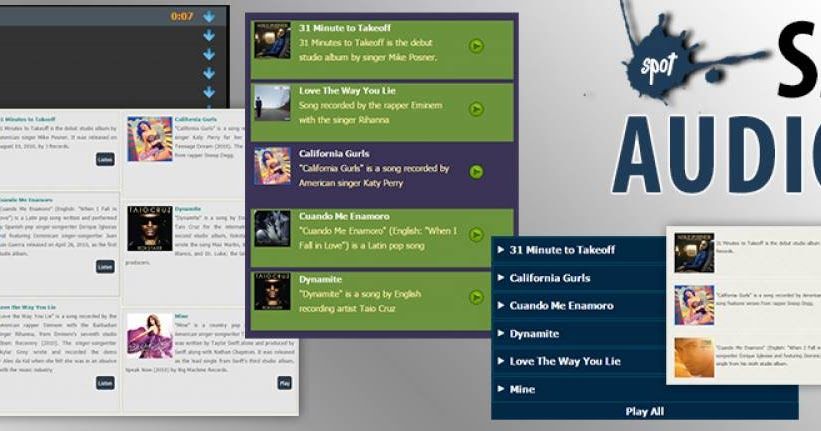Click Listen in the Cuando Me Enamoro card
821x431 pixels.
click(x=105, y=267)
